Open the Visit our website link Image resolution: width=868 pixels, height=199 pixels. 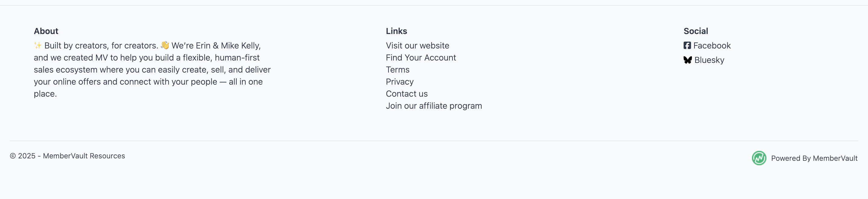[417, 45]
